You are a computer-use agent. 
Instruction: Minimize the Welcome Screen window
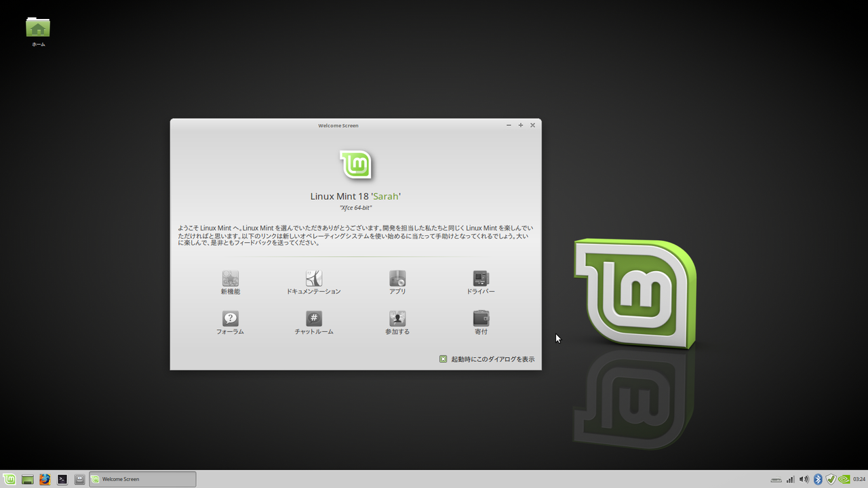point(509,125)
